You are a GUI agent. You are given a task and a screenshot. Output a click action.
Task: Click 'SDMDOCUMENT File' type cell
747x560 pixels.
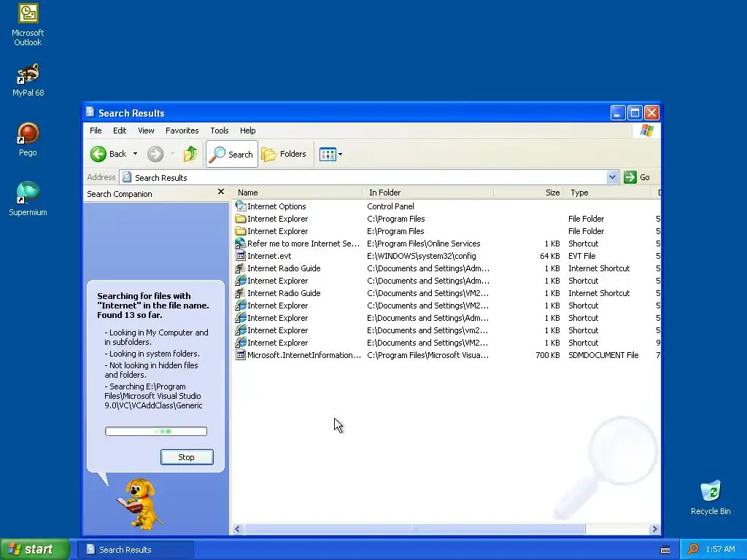(603, 355)
